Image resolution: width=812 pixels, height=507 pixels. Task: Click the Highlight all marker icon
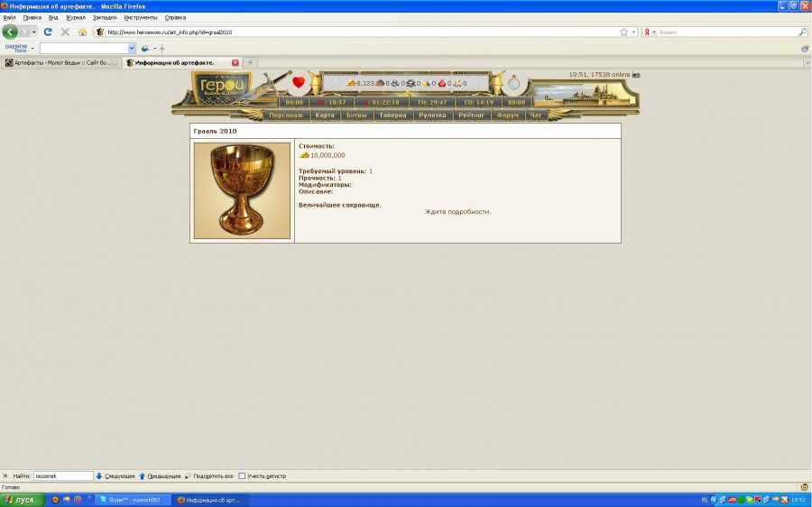(x=188, y=476)
